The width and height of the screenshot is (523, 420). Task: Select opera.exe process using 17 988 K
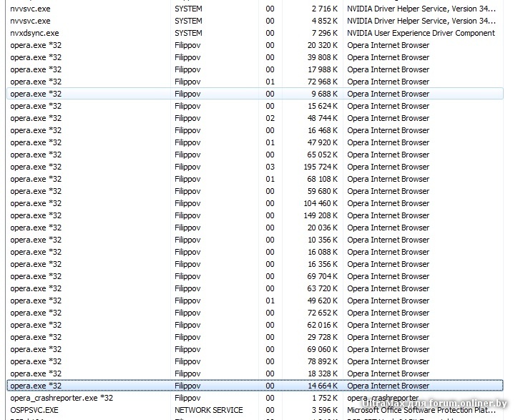pyautogui.click(x=255, y=69)
